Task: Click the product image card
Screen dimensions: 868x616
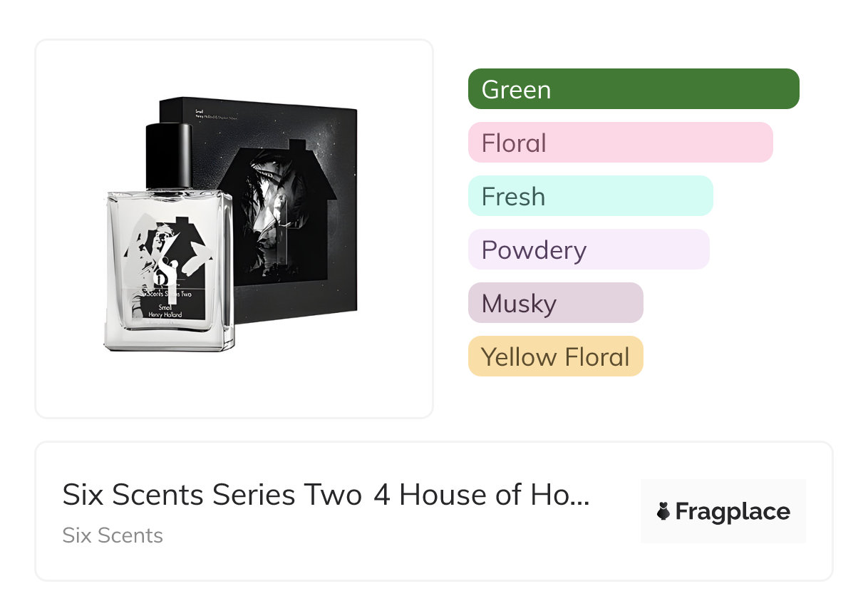Action: point(234,229)
